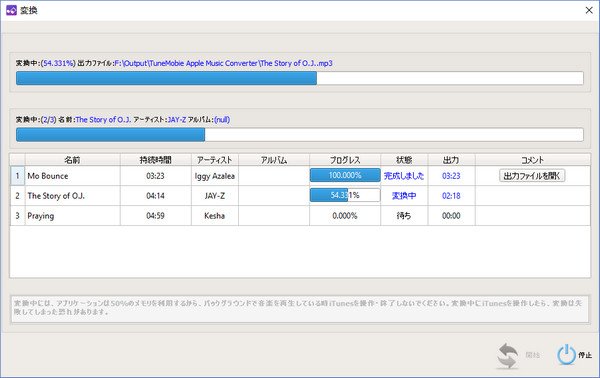Click the 出力 column header
600x378 pixels.
tap(452, 160)
